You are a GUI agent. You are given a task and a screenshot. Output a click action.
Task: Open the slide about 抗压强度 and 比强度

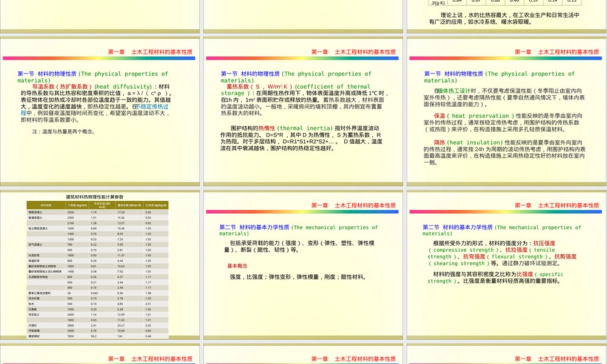[507, 265]
